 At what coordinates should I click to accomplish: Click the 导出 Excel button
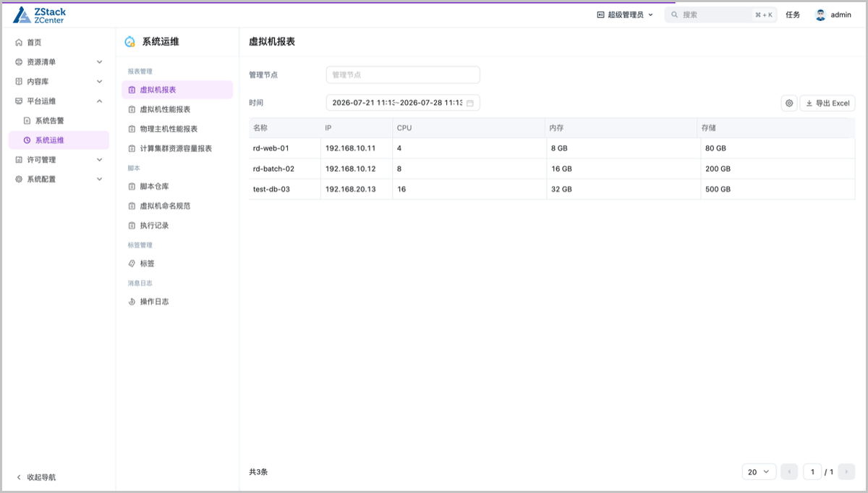coord(827,104)
